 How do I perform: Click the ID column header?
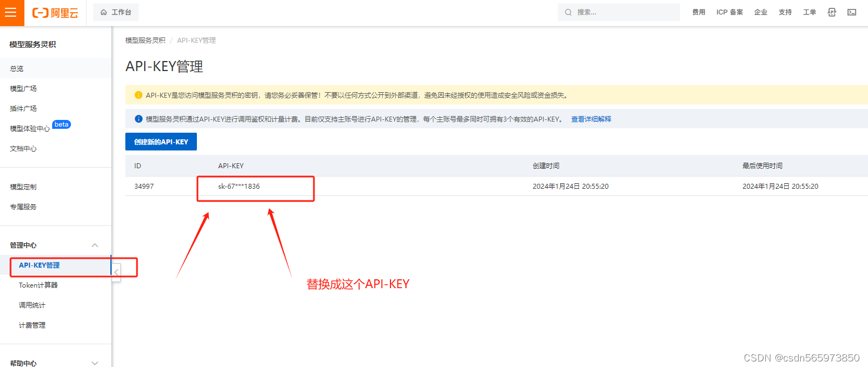click(x=138, y=166)
